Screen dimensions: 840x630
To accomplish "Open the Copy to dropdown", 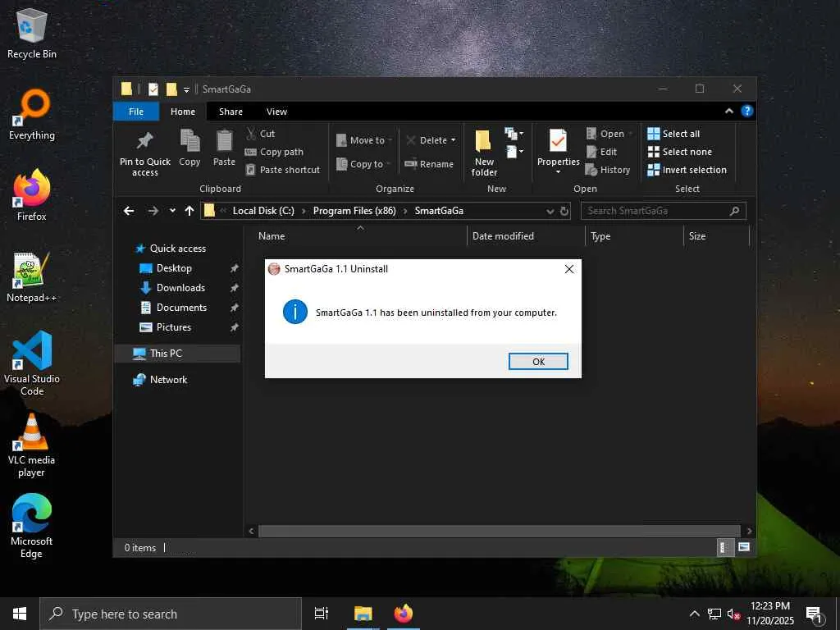I will click(x=363, y=164).
